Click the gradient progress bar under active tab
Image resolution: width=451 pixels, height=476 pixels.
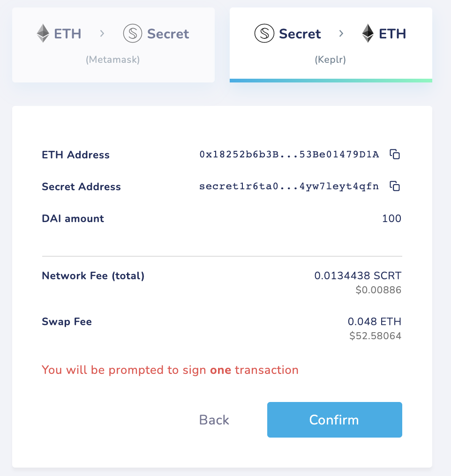pyautogui.click(x=331, y=80)
